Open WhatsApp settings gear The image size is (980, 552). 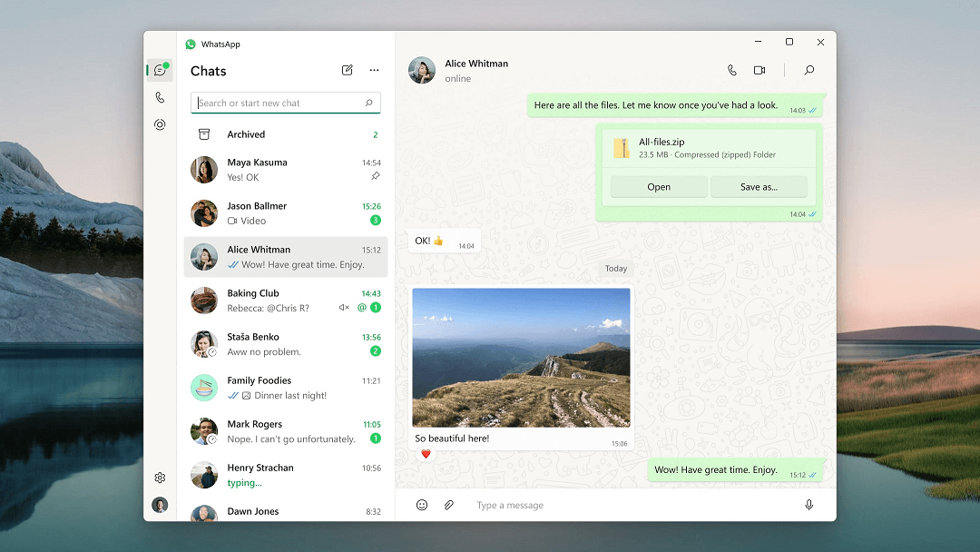(x=160, y=478)
